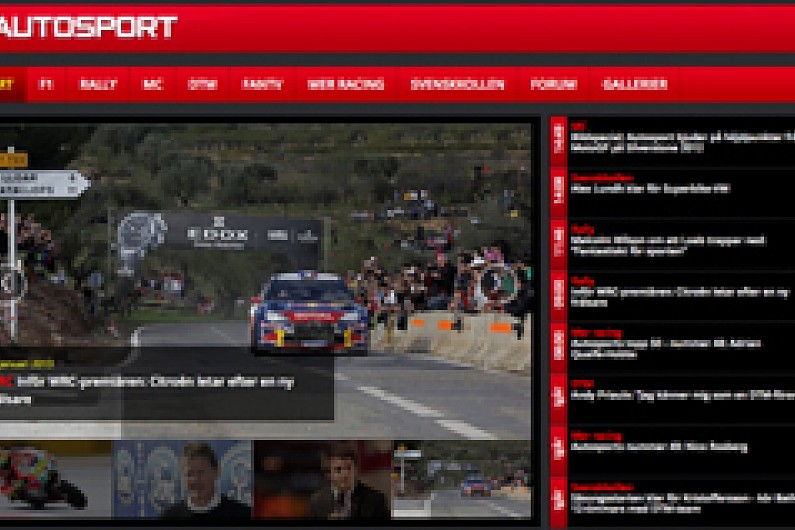The width and height of the screenshot is (795, 530).
Task: Open the Svenskkollen item about Superbike-VM
Action: pyautogui.click(x=650, y=189)
